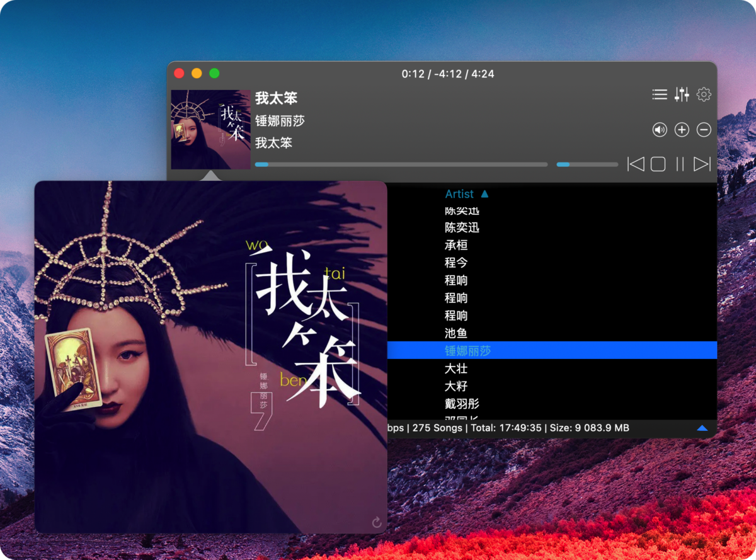Pause the current song
The height and width of the screenshot is (560, 756).
coord(680,164)
